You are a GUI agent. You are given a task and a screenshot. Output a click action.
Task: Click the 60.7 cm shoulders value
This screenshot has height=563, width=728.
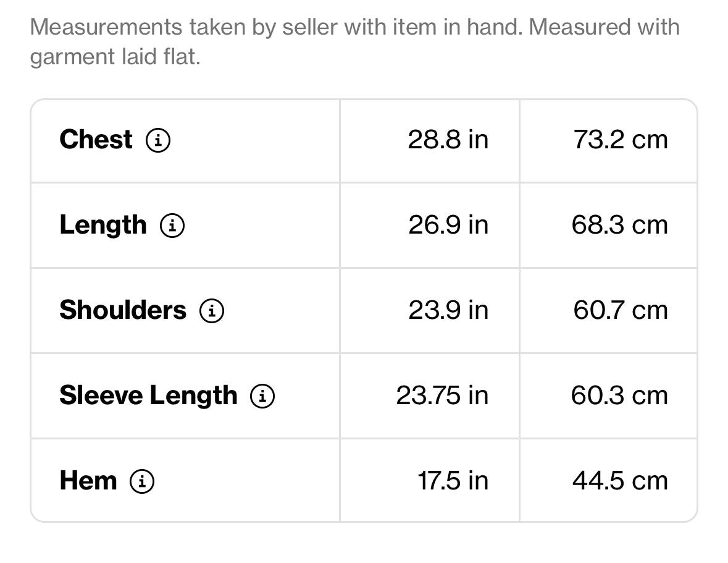click(x=621, y=310)
